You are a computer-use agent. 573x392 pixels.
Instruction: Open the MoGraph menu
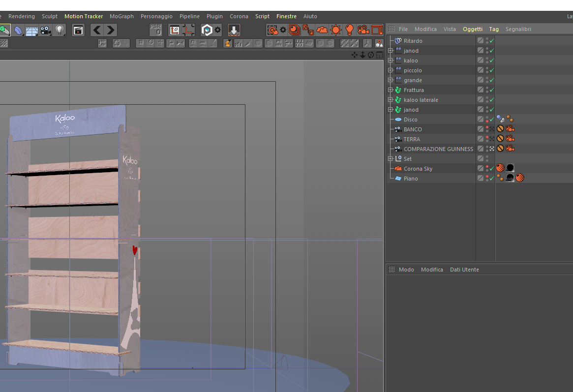pos(121,16)
